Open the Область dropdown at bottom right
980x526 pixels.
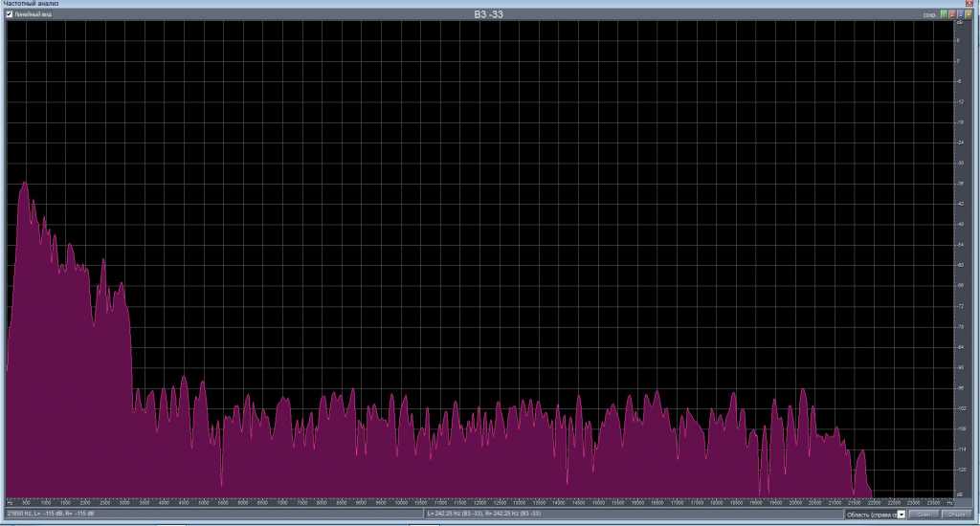click(902, 515)
